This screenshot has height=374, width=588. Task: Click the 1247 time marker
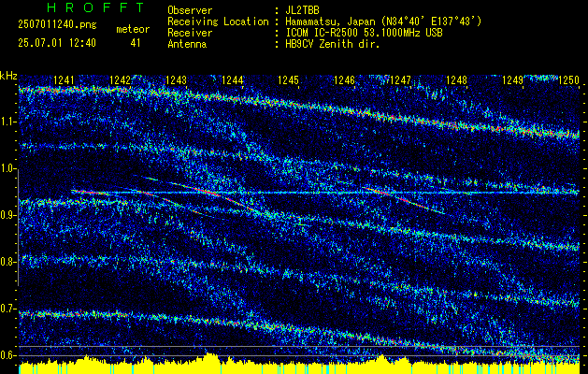pos(400,80)
